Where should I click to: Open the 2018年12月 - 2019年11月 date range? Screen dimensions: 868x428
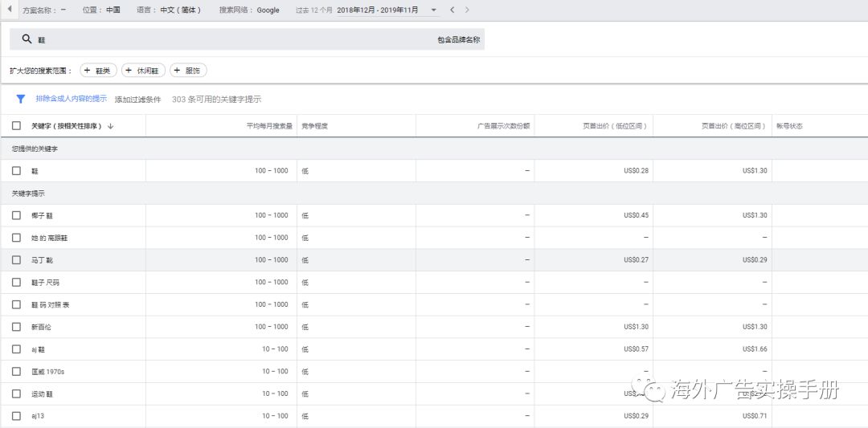tap(378, 10)
